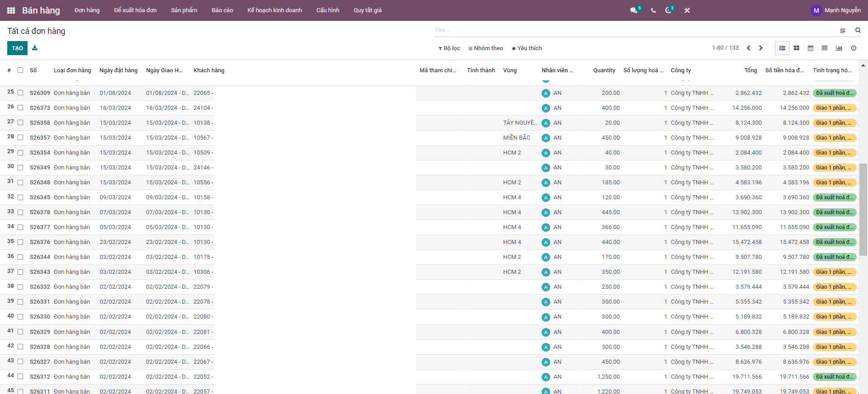
Task: Click the TẠO create button
Action: 17,48
